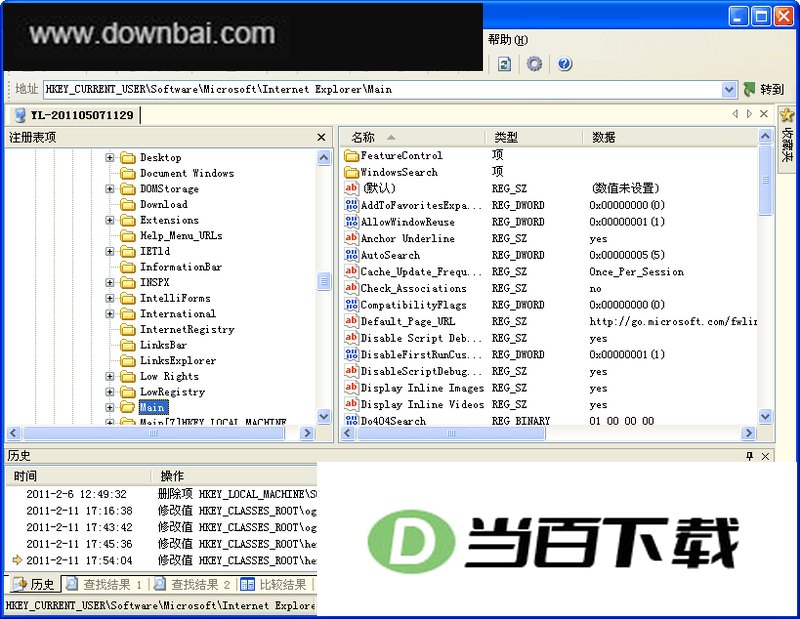
Task: Select history entry 2011-2-6 12:49:32
Action: click(77, 494)
